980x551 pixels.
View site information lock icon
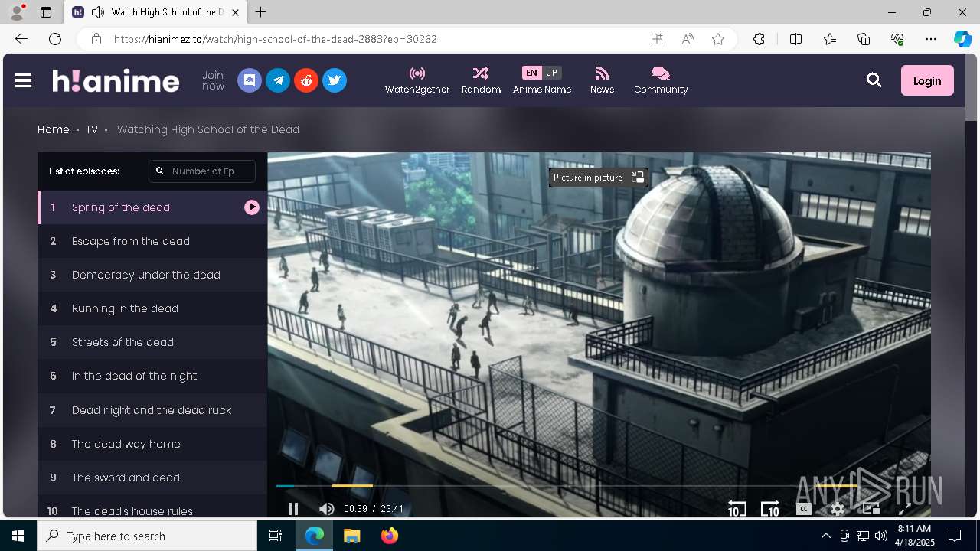96,39
